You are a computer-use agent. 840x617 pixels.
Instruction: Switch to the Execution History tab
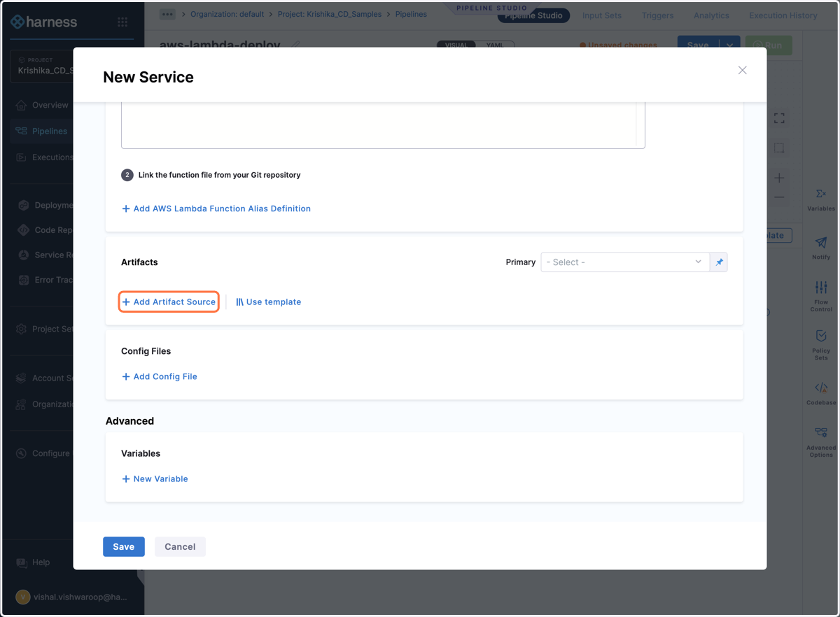pos(783,15)
